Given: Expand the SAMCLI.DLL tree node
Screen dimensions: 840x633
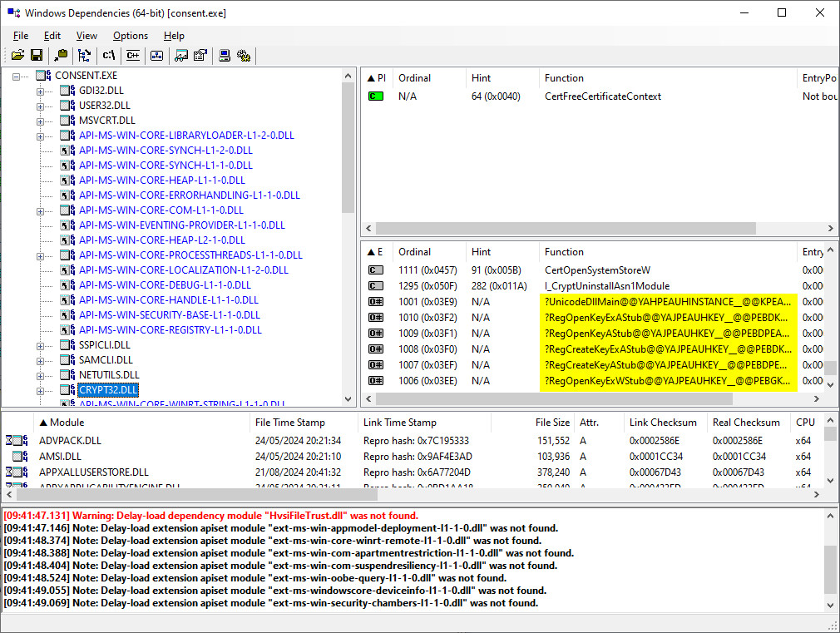Looking at the screenshot, I should 40,361.
